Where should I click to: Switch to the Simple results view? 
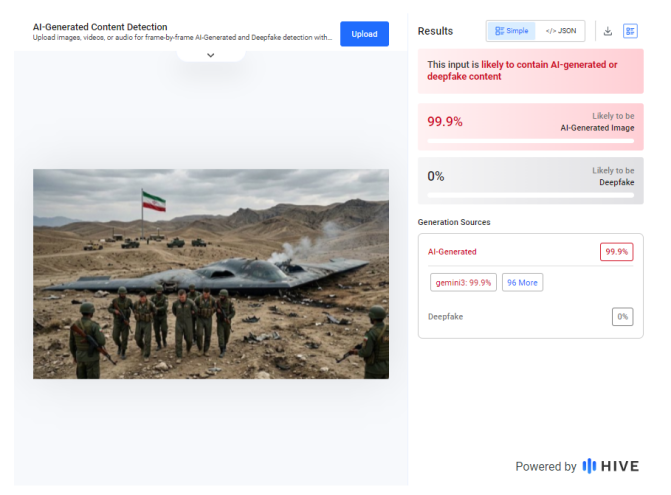tap(511, 31)
